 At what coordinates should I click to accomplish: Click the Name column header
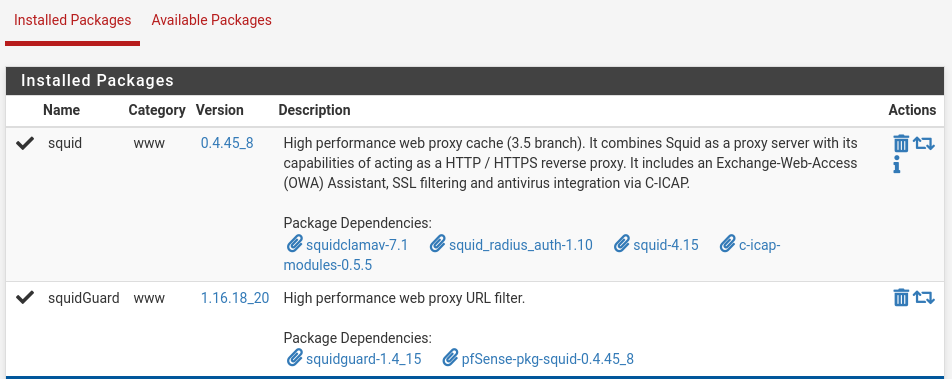(x=61, y=110)
